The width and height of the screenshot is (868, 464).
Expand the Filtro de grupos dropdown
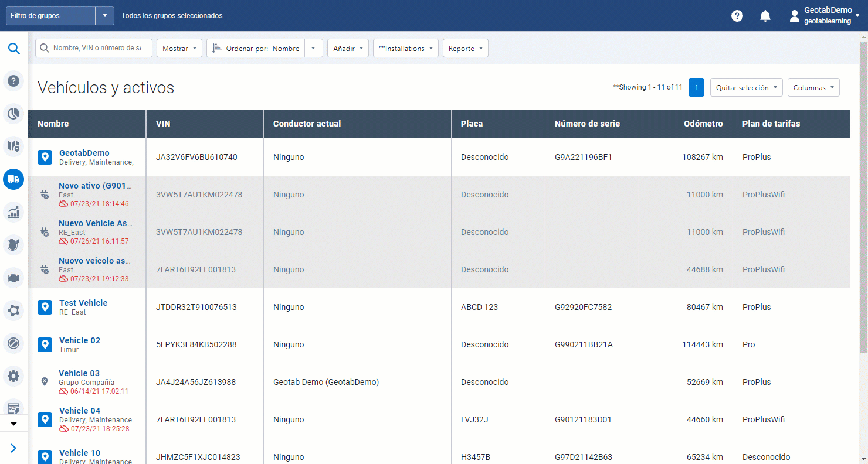click(104, 16)
